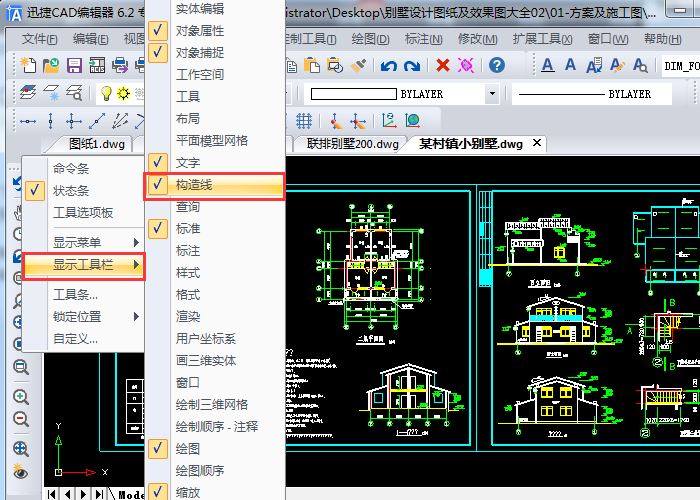Click the red X delete icon
Viewport: 700px width, 500px height.
[x=443, y=66]
